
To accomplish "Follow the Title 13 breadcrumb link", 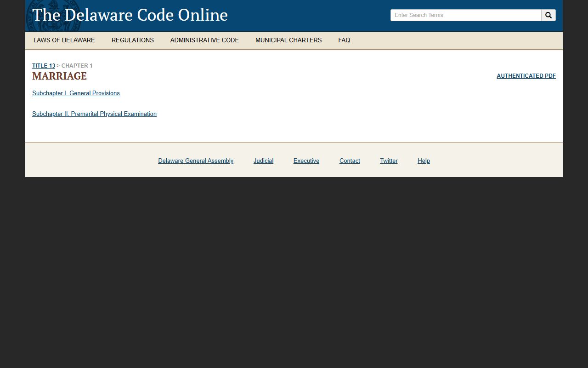I will click(x=44, y=66).
